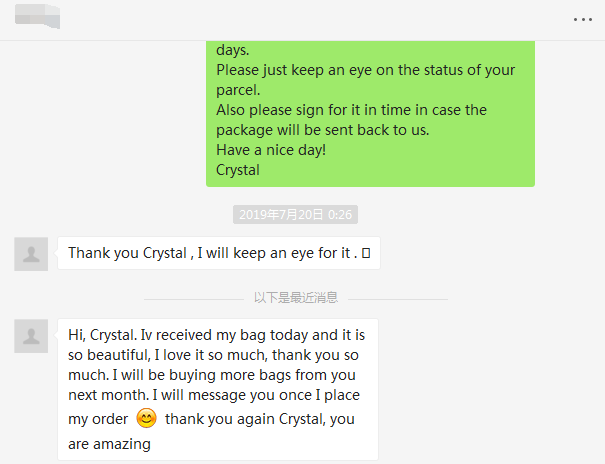Click the 'are amazing' text in last message

point(109,443)
